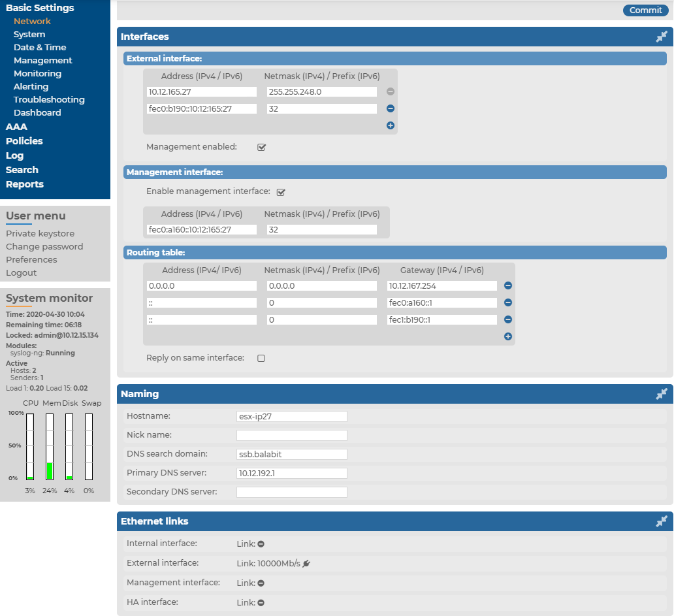Open the Change password link
Image resolution: width=674 pixels, height=616 pixels.
[44, 246]
